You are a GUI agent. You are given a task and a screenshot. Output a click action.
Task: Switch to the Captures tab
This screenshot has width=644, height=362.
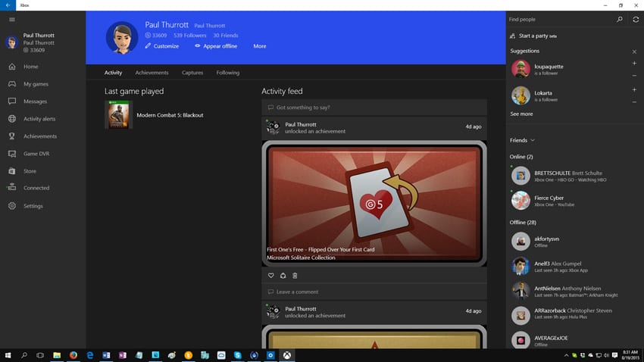coord(192,73)
